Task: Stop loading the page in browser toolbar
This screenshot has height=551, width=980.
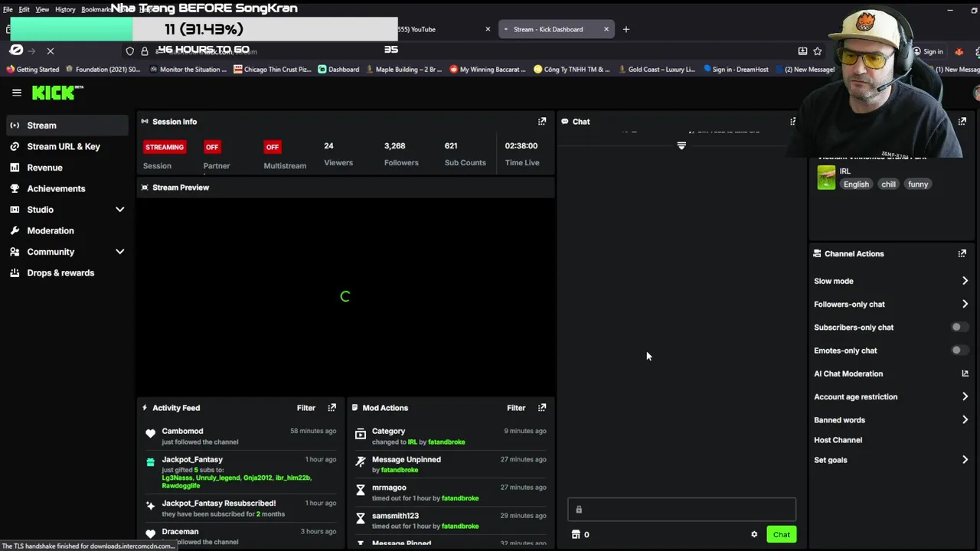Action: [x=51, y=51]
